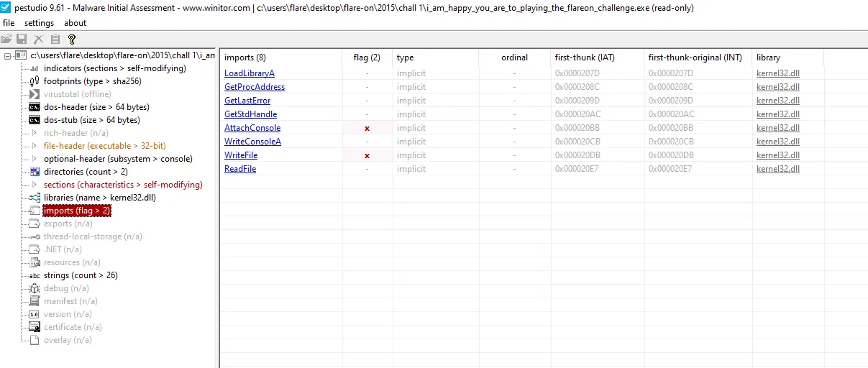The height and width of the screenshot is (368, 868).
Task: Click the GetProcAddress import link
Action: (x=254, y=87)
